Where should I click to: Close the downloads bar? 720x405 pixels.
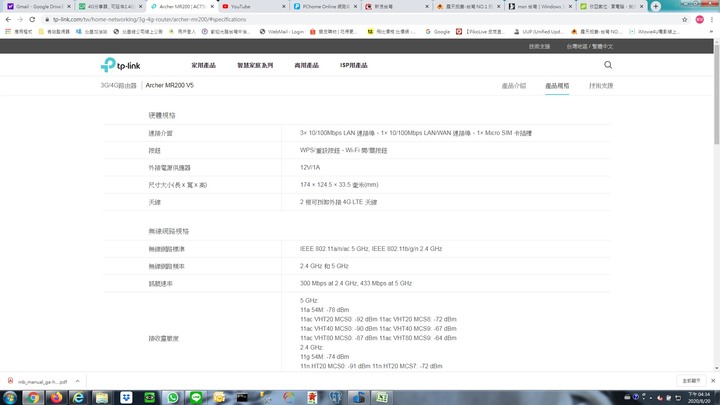713,381
